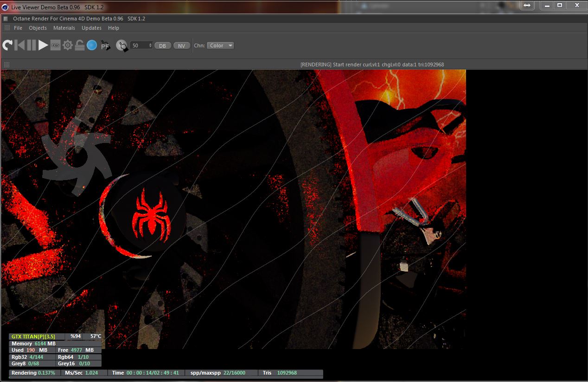Click the NV button

[x=181, y=45]
